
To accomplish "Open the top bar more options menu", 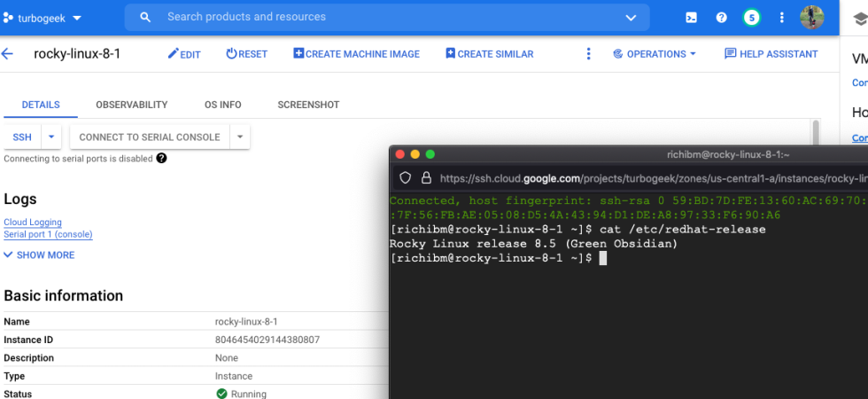I will (x=781, y=18).
